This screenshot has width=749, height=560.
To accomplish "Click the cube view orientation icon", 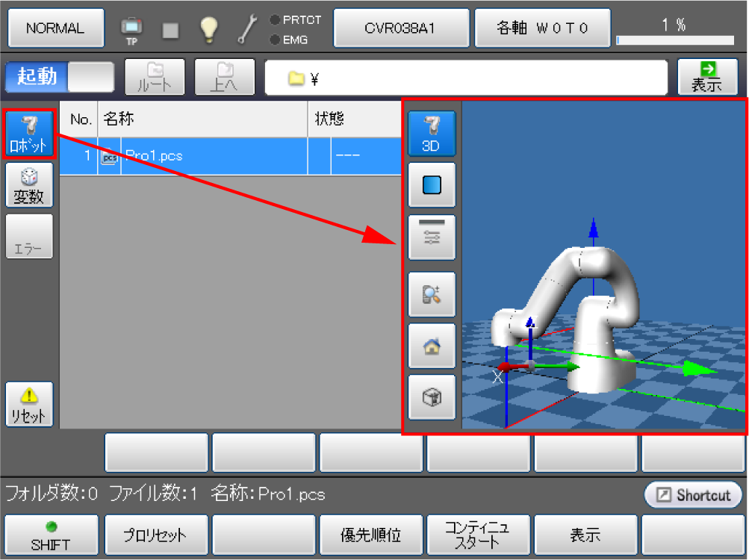I will pyautogui.click(x=431, y=397).
